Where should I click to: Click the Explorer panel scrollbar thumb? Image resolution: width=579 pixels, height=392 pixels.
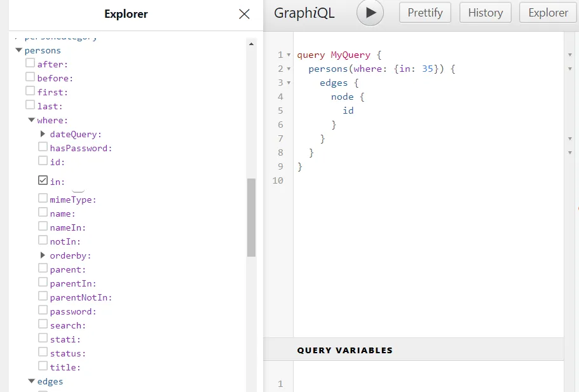pos(251,216)
